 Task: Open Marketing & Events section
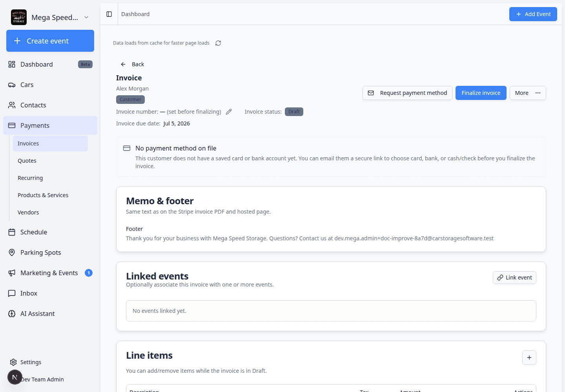click(x=50, y=273)
